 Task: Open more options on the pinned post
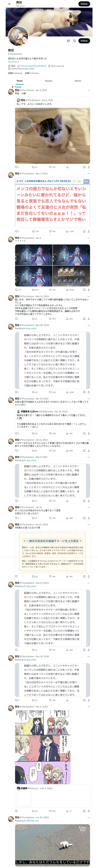pos(89,90)
